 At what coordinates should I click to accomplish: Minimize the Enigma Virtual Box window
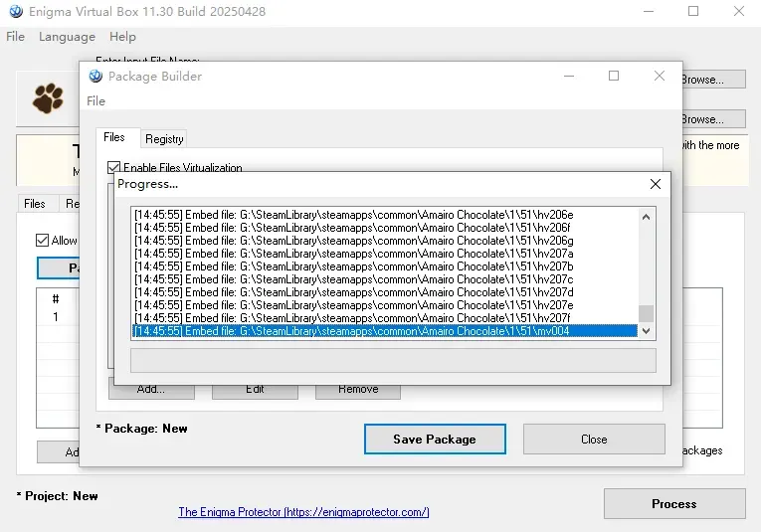click(x=649, y=11)
